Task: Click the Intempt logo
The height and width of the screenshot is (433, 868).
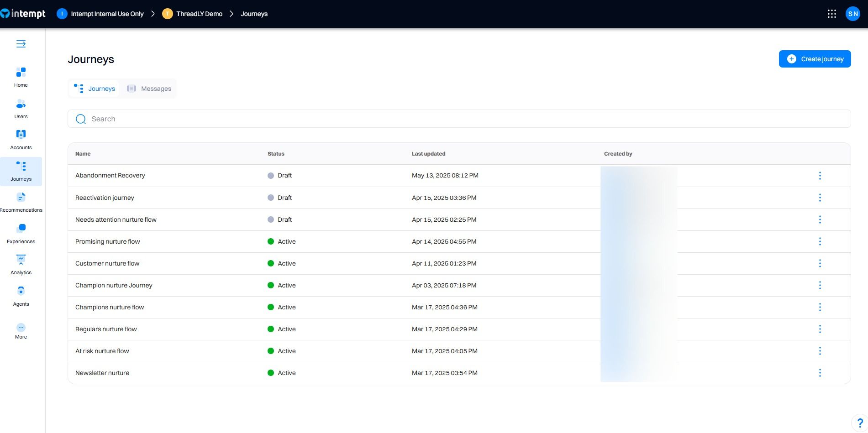Action: (23, 14)
